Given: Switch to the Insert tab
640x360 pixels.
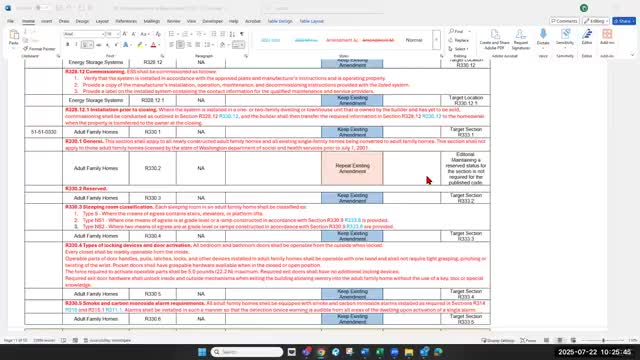Looking at the screenshot, I should click(46, 21).
